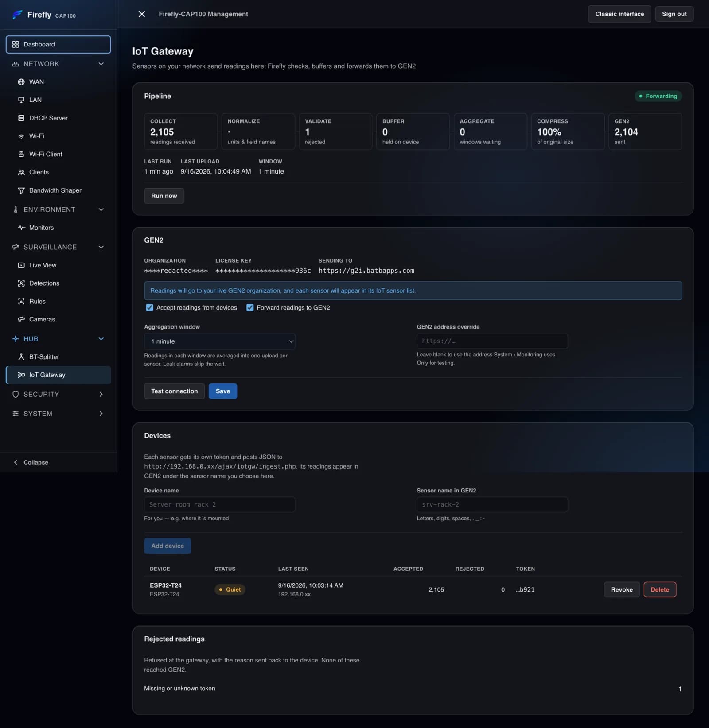Expand the SECURITY section chevron

click(101, 394)
